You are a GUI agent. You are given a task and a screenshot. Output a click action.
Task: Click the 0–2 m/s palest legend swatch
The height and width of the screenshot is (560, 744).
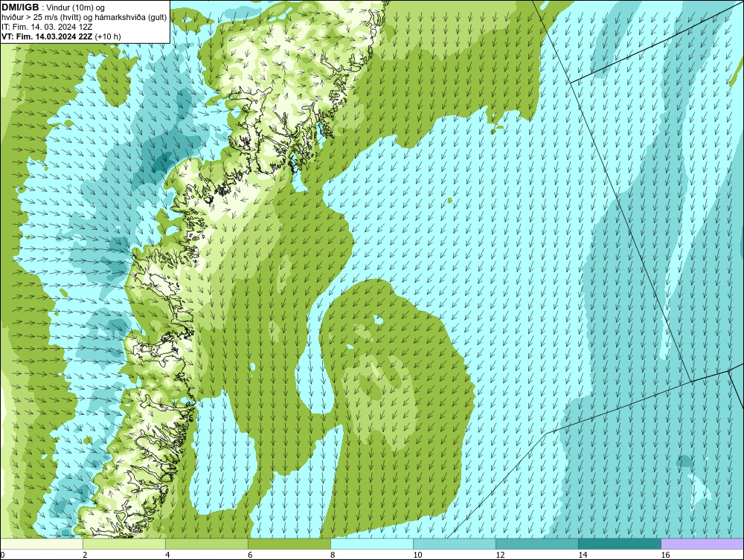click(42, 544)
